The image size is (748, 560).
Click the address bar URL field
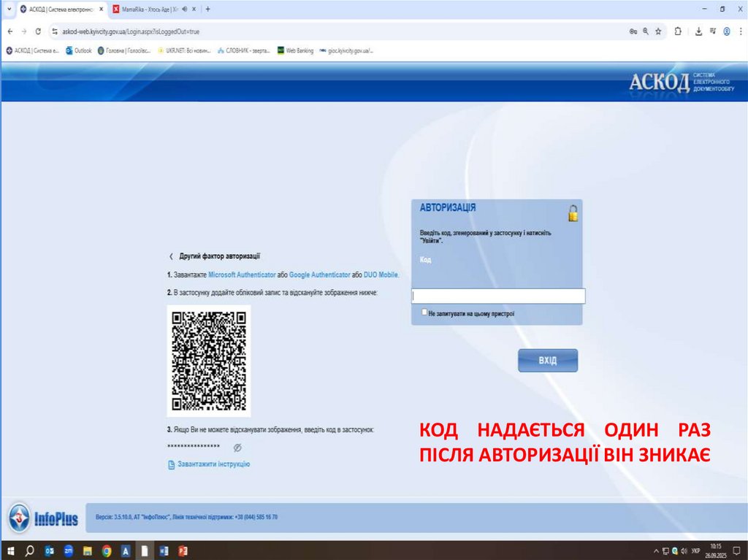pyautogui.click(x=334, y=31)
